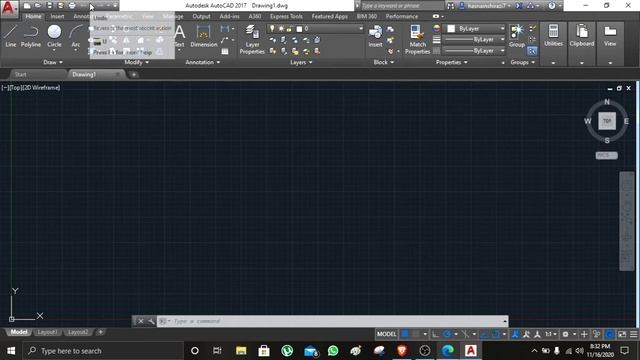Expand the Annotation panel
The width and height of the screenshot is (640, 360).
tap(203, 62)
